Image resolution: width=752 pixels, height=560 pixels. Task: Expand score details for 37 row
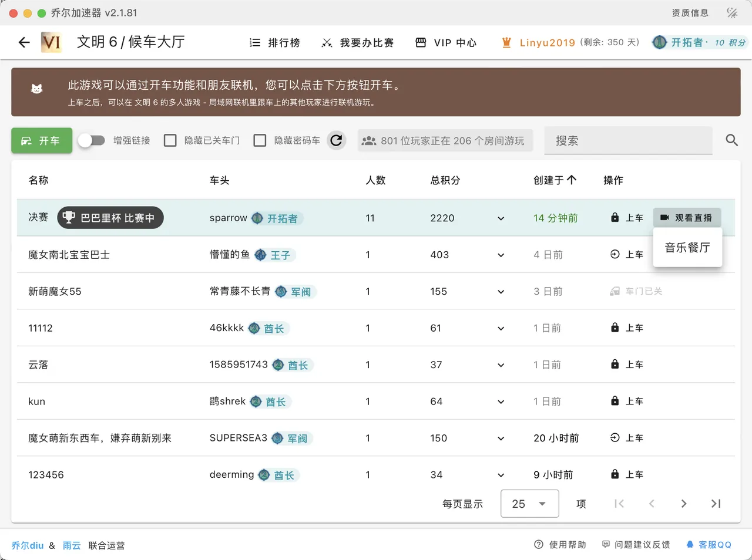click(x=501, y=365)
